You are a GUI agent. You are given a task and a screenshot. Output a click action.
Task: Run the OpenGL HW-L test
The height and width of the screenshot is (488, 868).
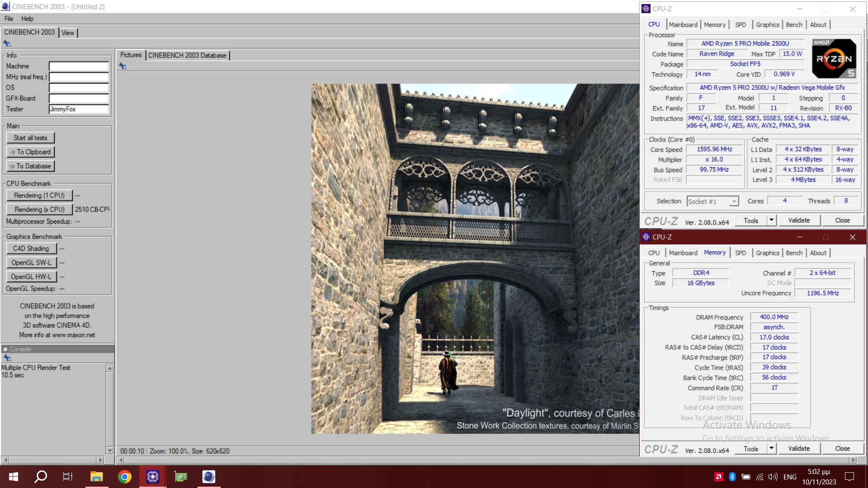[x=31, y=277]
